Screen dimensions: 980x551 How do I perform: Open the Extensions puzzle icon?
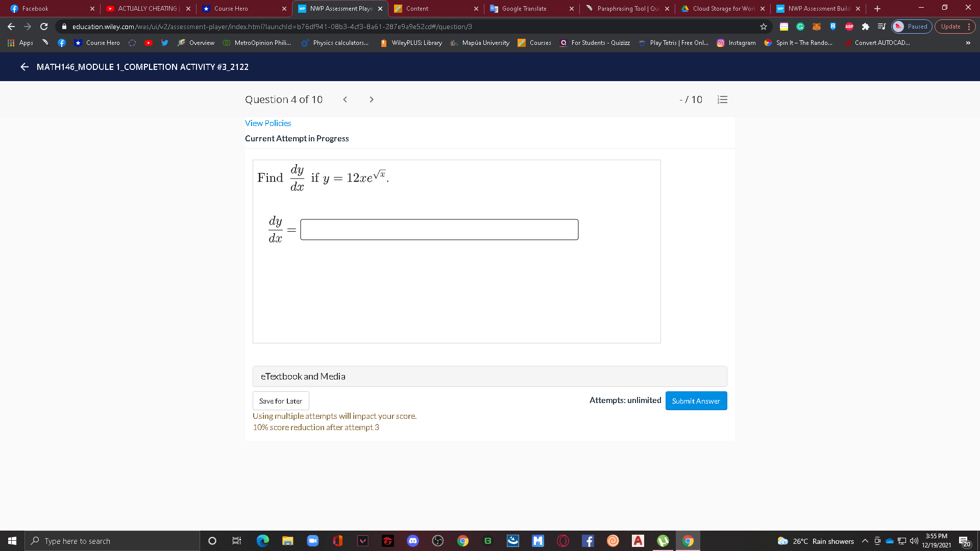click(x=865, y=27)
